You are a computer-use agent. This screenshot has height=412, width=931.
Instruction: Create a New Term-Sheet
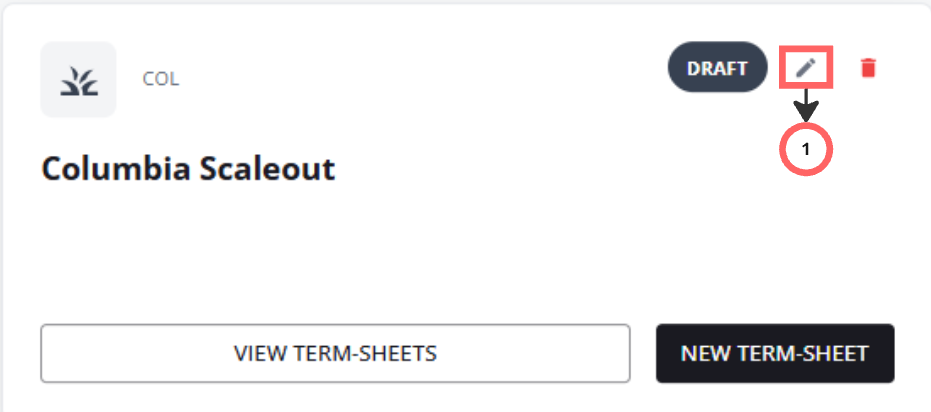774,353
